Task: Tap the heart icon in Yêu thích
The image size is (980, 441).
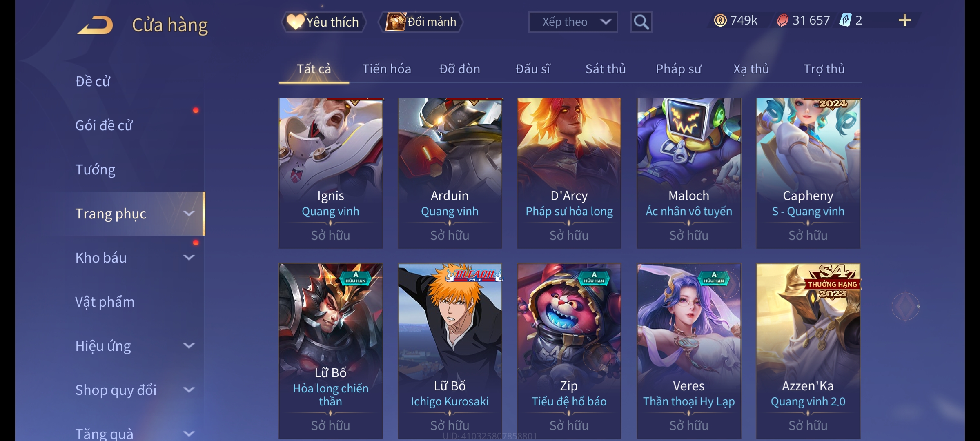Action: [x=295, y=22]
